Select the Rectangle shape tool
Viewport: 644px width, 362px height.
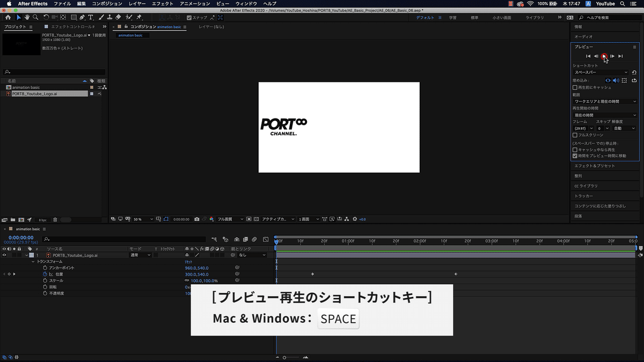(x=74, y=17)
